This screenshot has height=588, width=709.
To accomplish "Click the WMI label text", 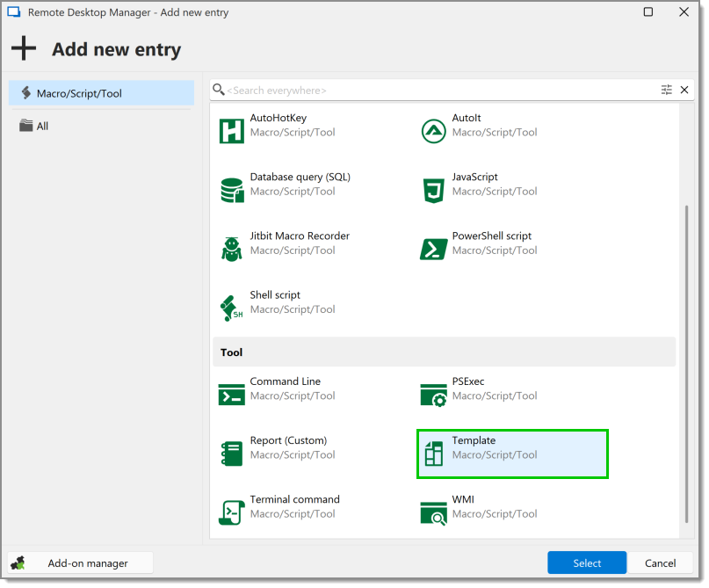I will [x=463, y=499].
